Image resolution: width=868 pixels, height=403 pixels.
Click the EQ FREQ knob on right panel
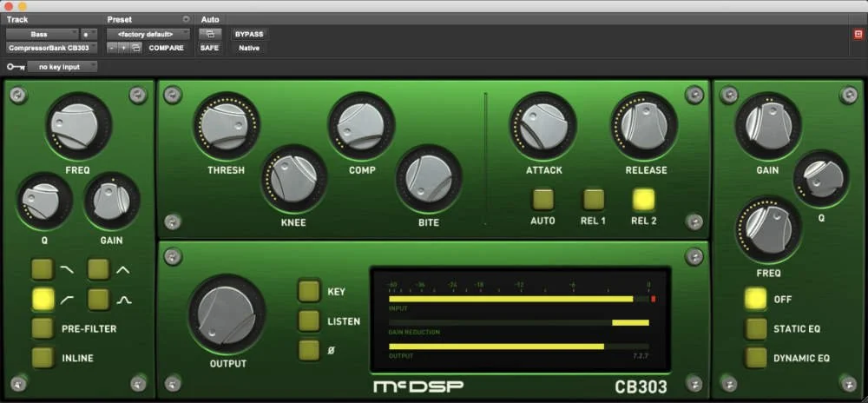[x=768, y=230]
